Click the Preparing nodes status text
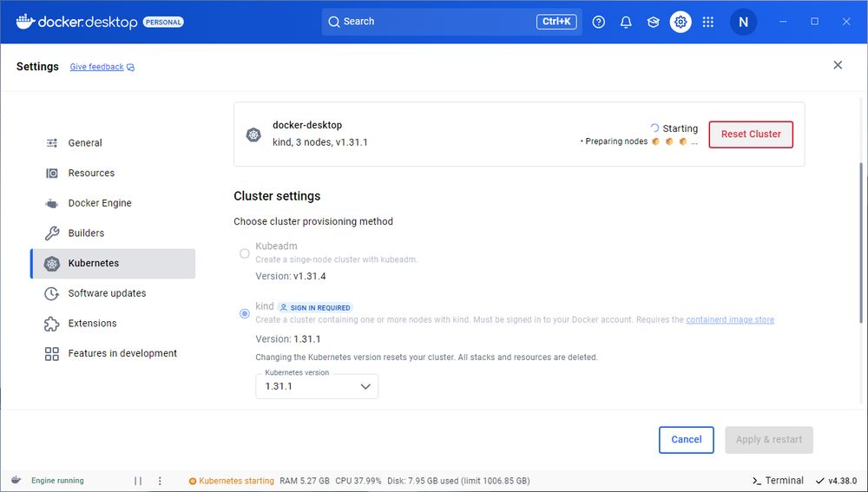The width and height of the screenshot is (868, 492). click(x=616, y=141)
